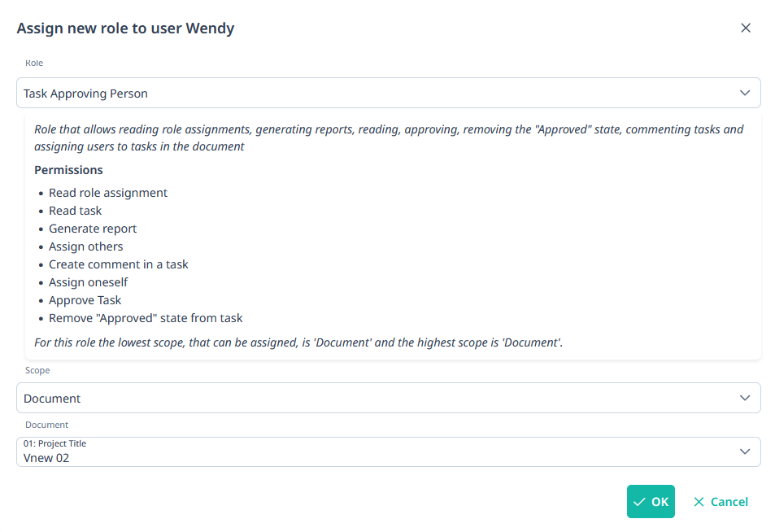Screen dimensions: 775x532
Task: Close the Assign new role dialog
Action: click(746, 28)
